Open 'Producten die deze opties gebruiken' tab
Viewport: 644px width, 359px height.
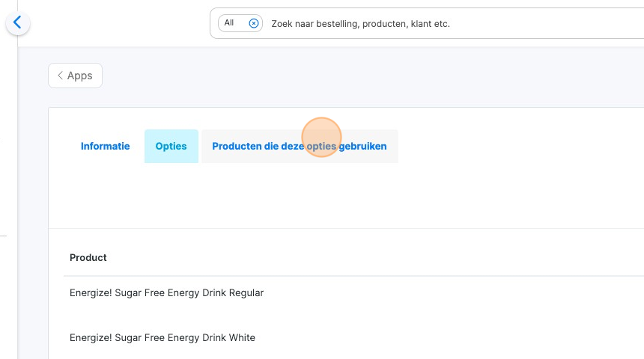coord(300,146)
